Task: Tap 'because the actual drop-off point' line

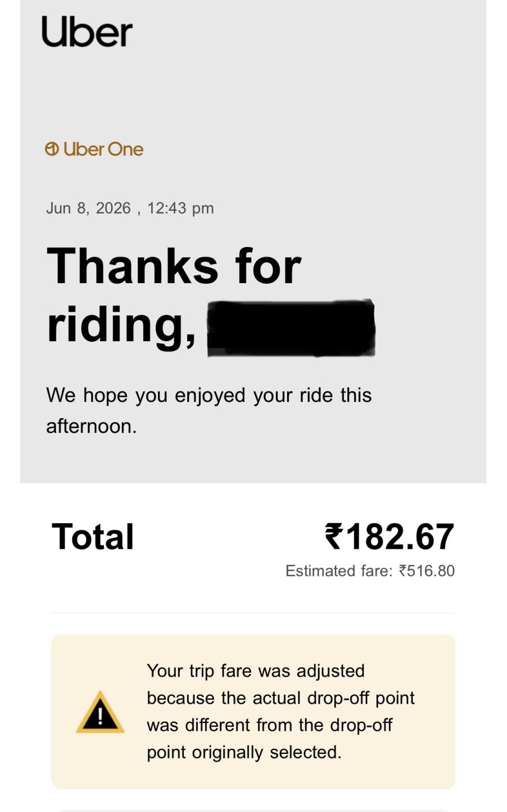Action: pos(281,698)
